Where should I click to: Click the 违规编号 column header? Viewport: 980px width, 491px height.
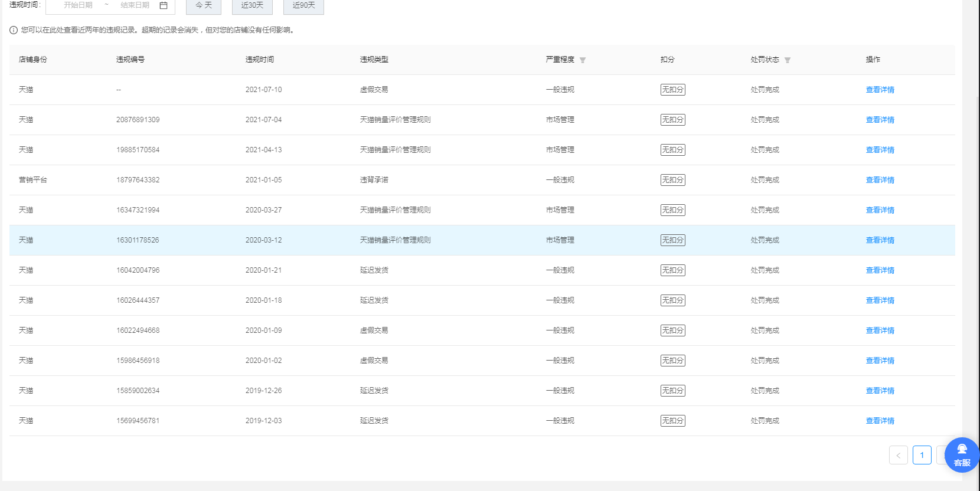[x=130, y=60]
